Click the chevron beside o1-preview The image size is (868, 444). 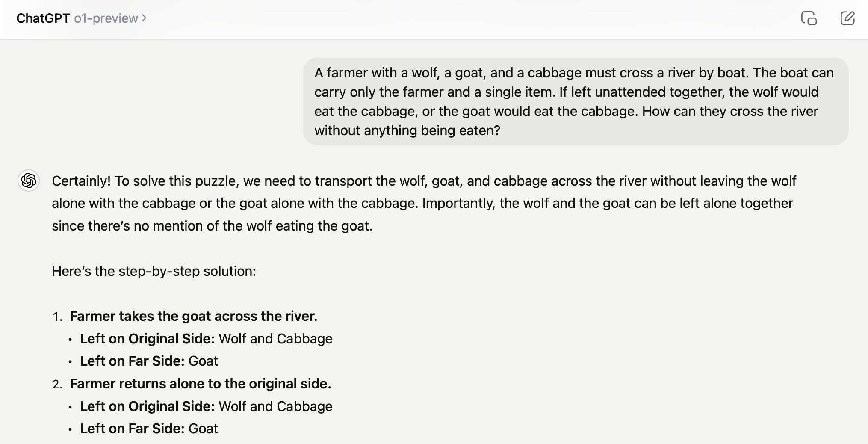[x=144, y=18]
